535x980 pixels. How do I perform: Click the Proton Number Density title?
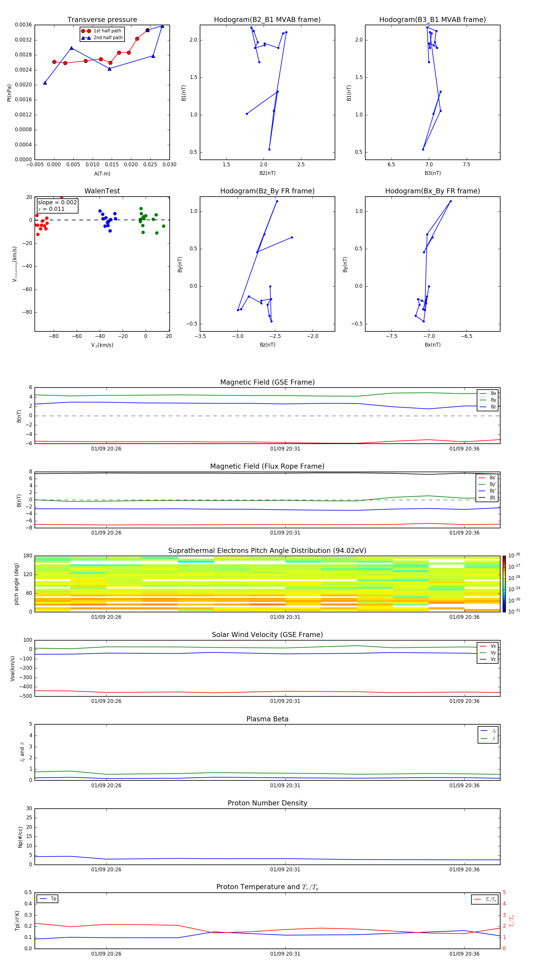coord(267,804)
